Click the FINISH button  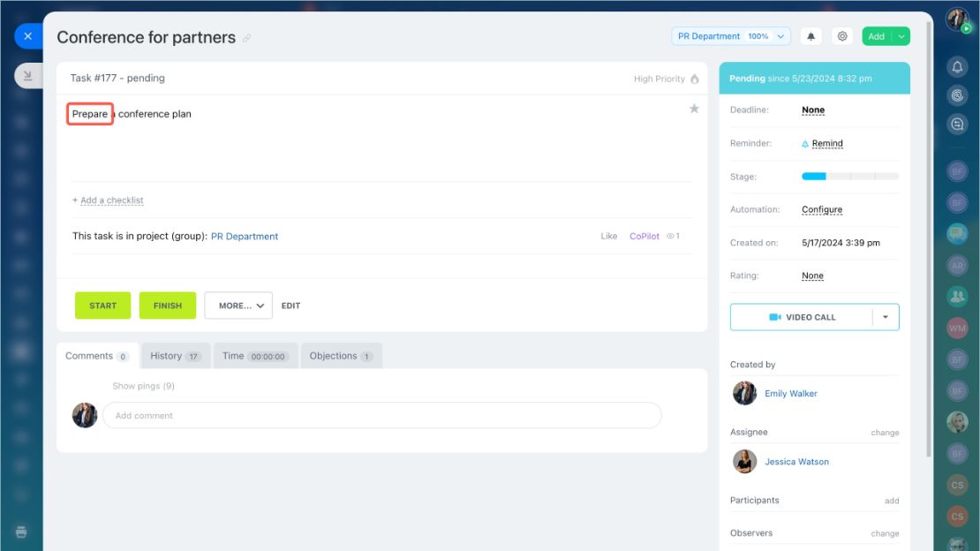[168, 306]
